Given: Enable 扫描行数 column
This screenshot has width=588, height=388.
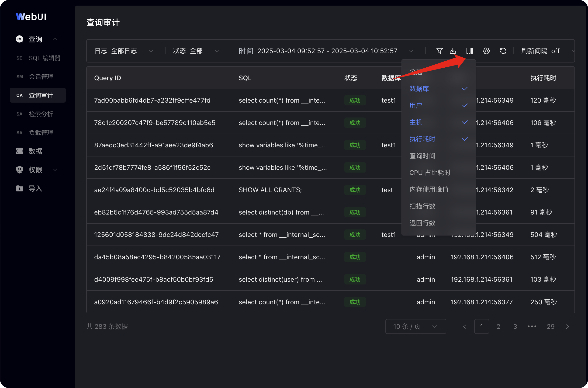Looking at the screenshot, I should pyautogui.click(x=438, y=206).
